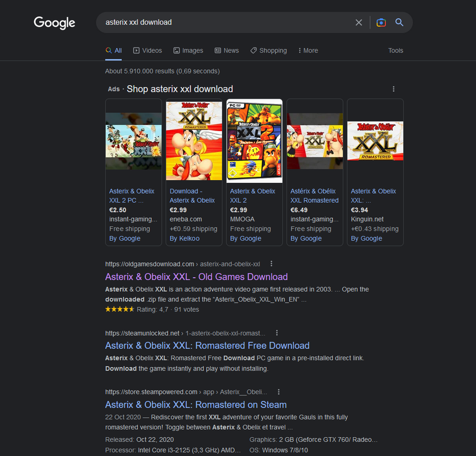Click the Kinguin.net seller name
Viewport: 476px width, 456px height.
point(367,219)
